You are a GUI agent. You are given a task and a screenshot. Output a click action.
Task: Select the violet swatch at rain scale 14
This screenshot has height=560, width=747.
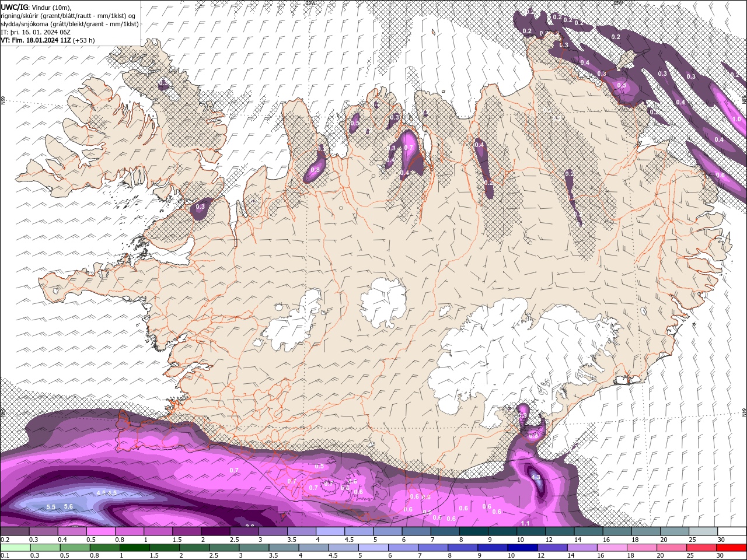click(582, 547)
